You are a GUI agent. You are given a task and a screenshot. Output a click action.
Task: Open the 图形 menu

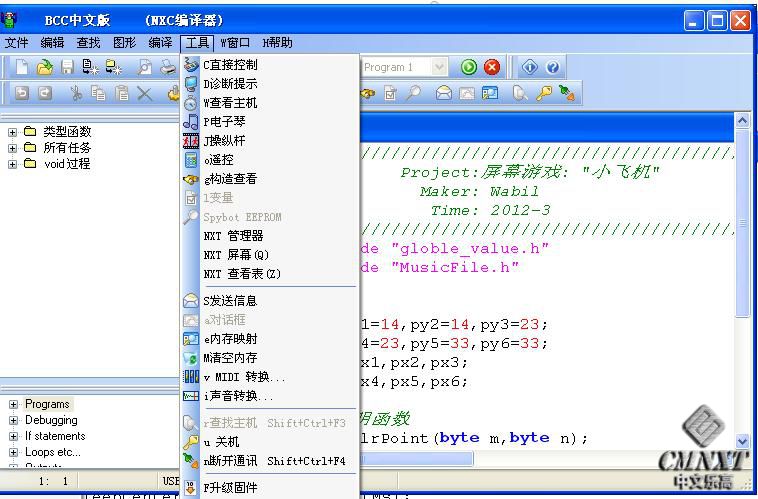[125, 43]
